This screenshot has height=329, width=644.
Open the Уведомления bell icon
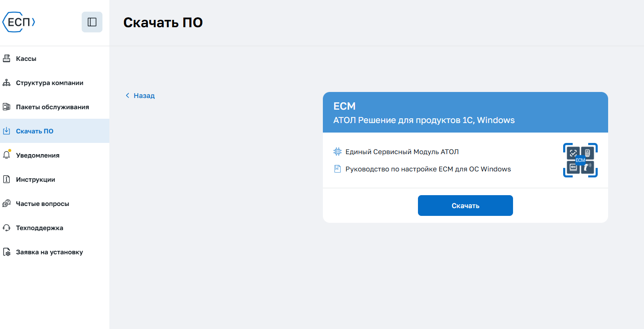(6, 155)
